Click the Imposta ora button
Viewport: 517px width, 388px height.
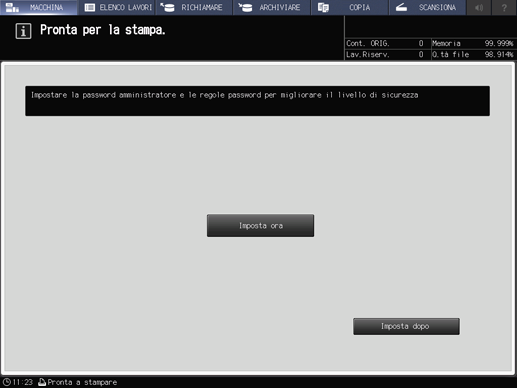pyautogui.click(x=260, y=226)
